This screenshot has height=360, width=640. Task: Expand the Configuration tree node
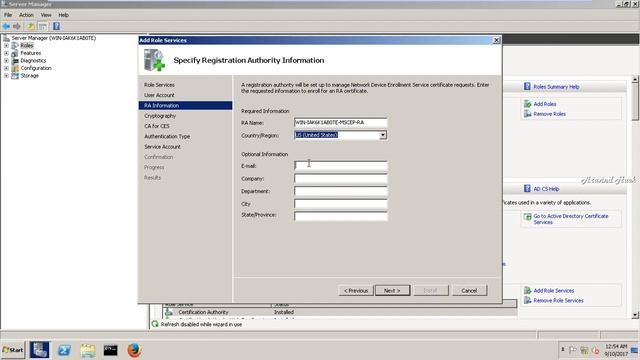tap(6, 68)
